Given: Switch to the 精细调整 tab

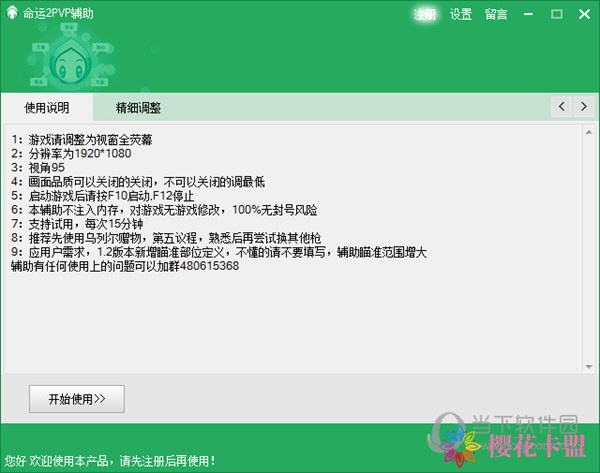Looking at the screenshot, I should pyautogui.click(x=138, y=107).
